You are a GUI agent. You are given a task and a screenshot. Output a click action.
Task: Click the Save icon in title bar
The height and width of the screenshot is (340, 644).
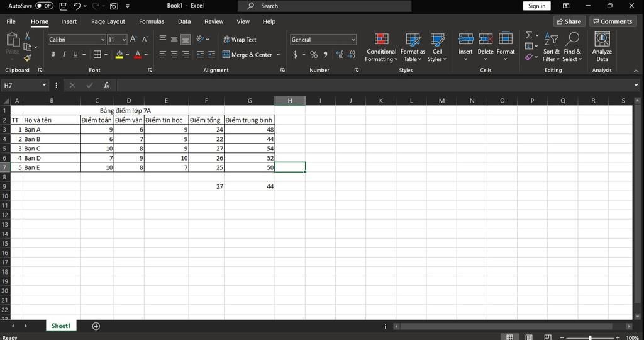tap(64, 6)
